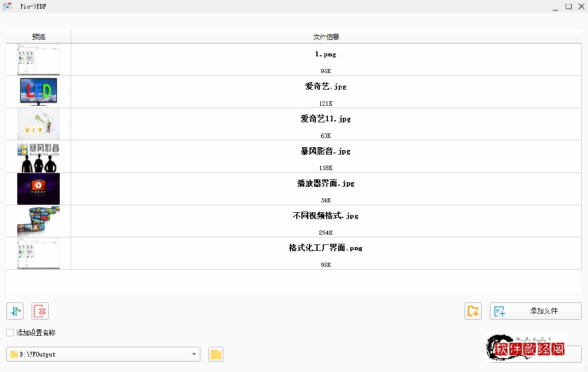Screen dimensions: 588x372
Task: Click the 预览 column header
Action: tap(38, 36)
